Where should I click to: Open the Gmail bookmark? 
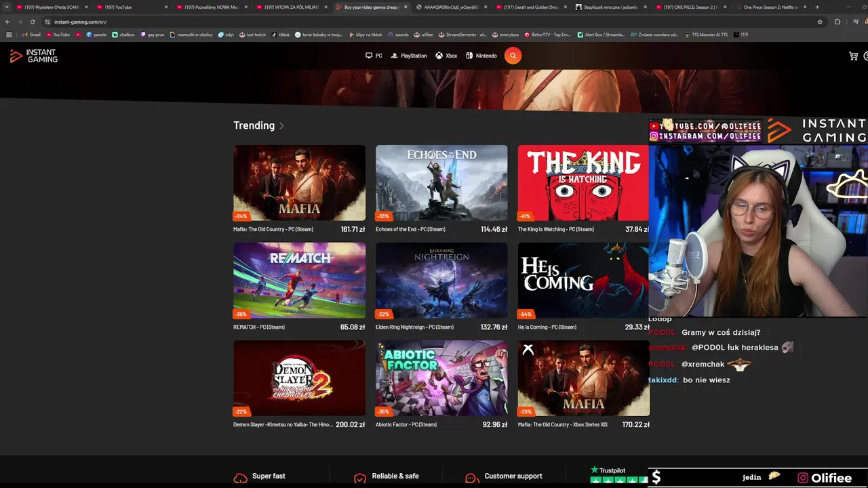31,35
